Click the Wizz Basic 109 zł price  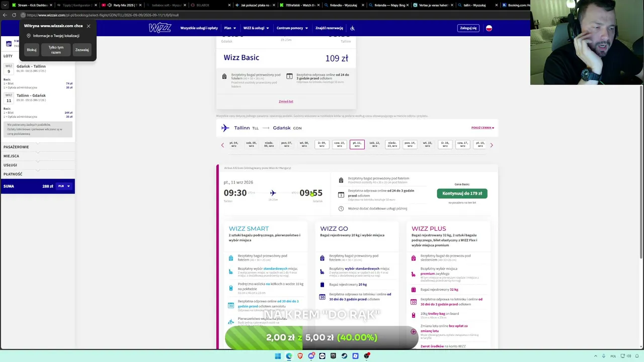tap(337, 58)
